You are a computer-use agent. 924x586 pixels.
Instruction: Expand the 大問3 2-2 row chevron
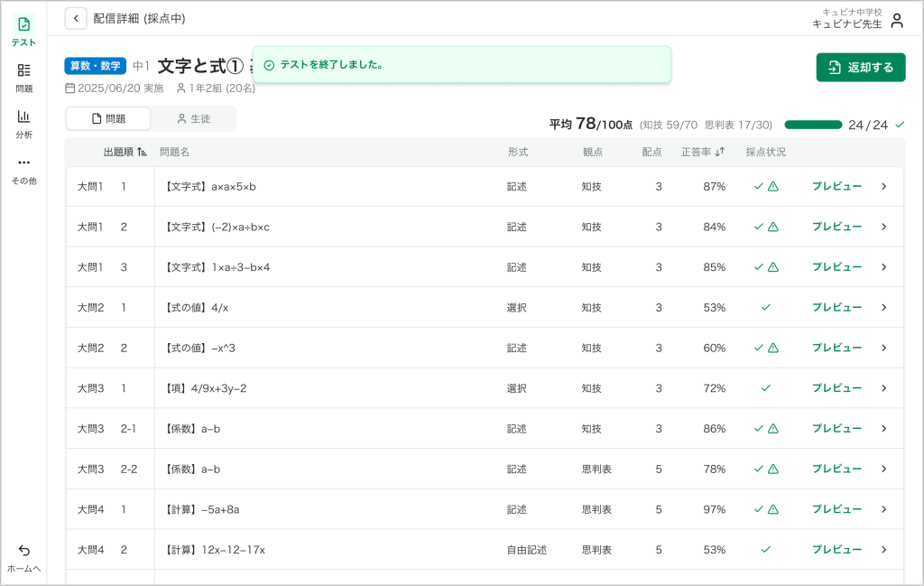point(884,469)
